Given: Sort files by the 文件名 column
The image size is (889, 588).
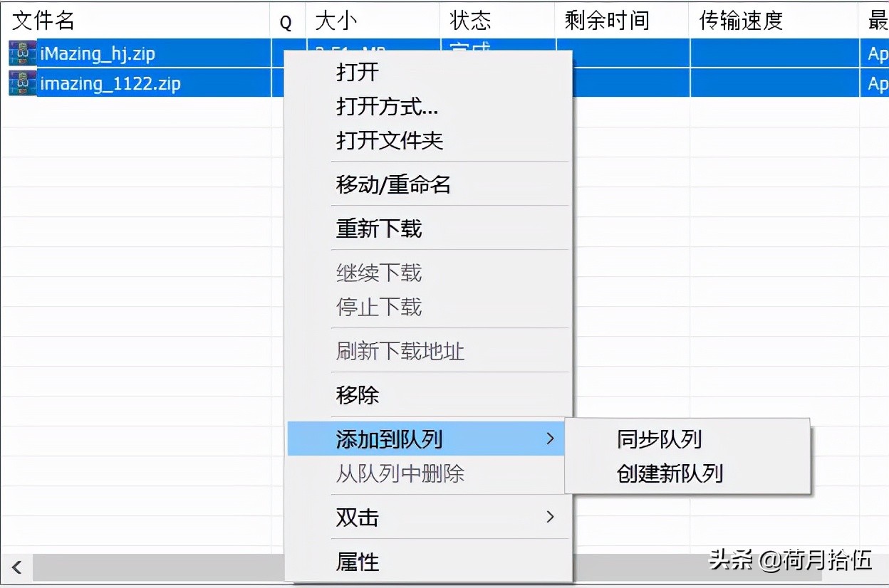Looking at the screenshot, I should point(43,20).
